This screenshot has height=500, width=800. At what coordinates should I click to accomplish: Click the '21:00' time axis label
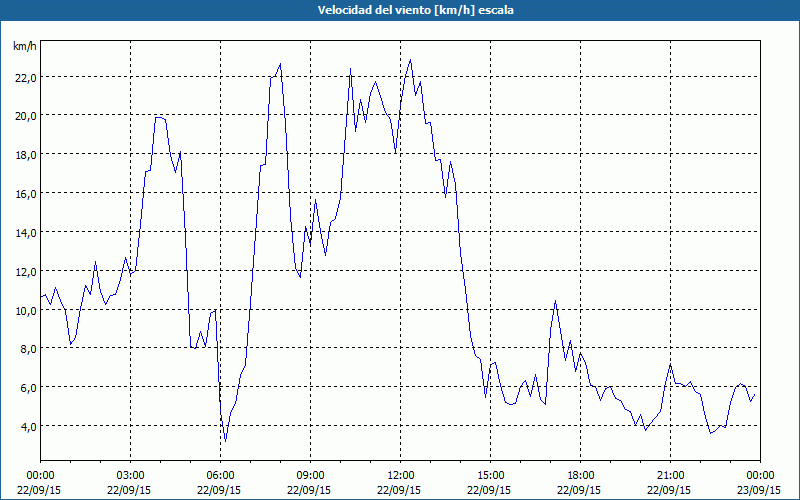[x=670, y=476]
